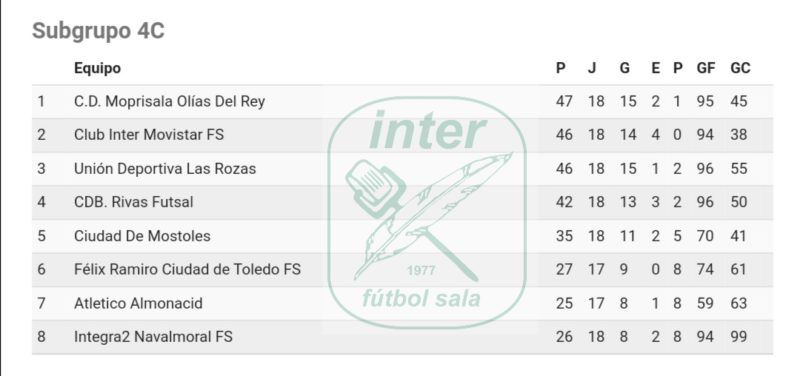The width and height of the screenshot is (800, 376).
Task: Open CDB. Rivas Futsal team entry
Action: coord(134,202)
